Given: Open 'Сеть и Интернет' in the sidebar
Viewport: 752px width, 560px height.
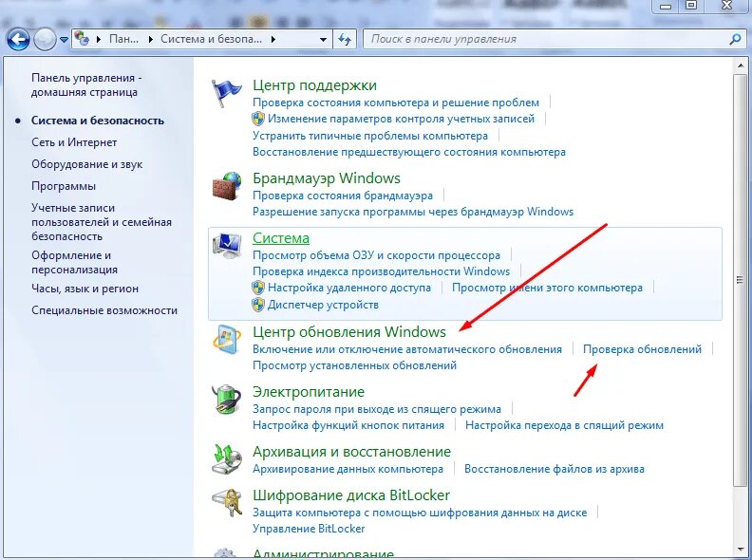Looking at the screenshot, I should tap(74, 142).
